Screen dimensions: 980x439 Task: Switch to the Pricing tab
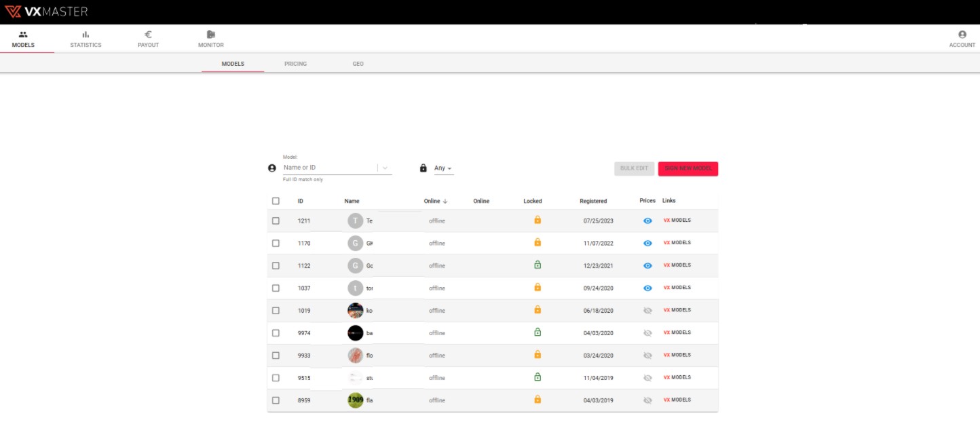295,64
